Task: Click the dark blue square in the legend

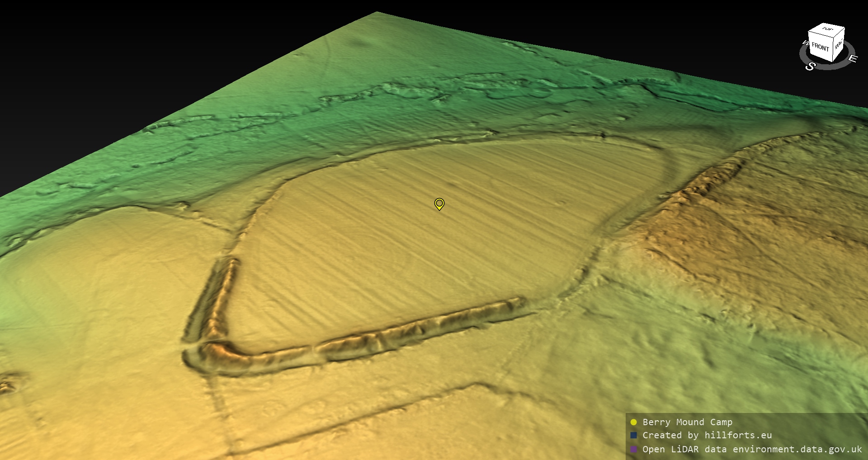Action: [633, 435]
